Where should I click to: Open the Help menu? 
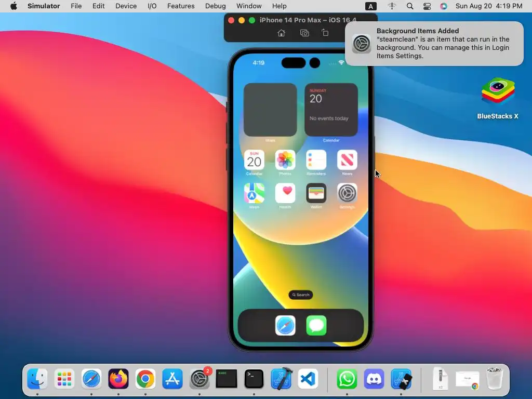(x=279, y=6)
